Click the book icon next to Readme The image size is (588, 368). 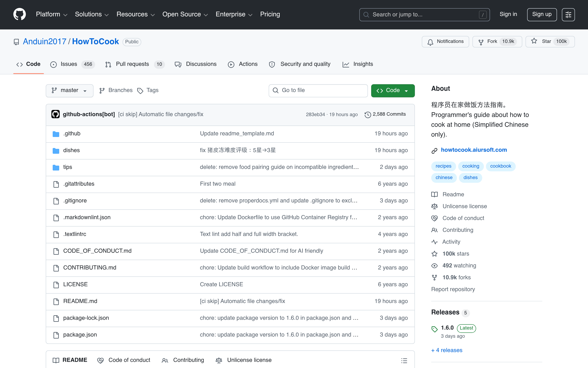(434, 194)
